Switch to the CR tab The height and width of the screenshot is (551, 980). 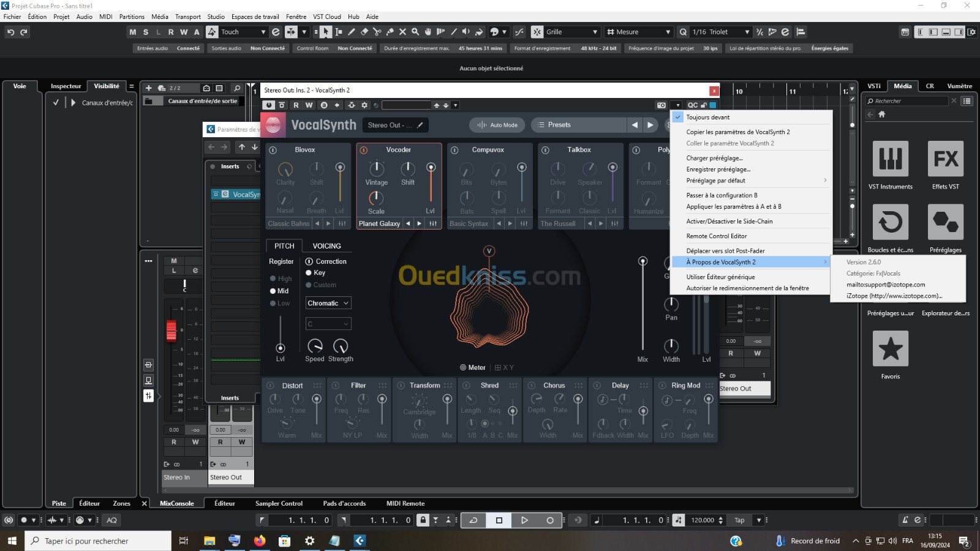pyautogui.click(x=930, y=86)
